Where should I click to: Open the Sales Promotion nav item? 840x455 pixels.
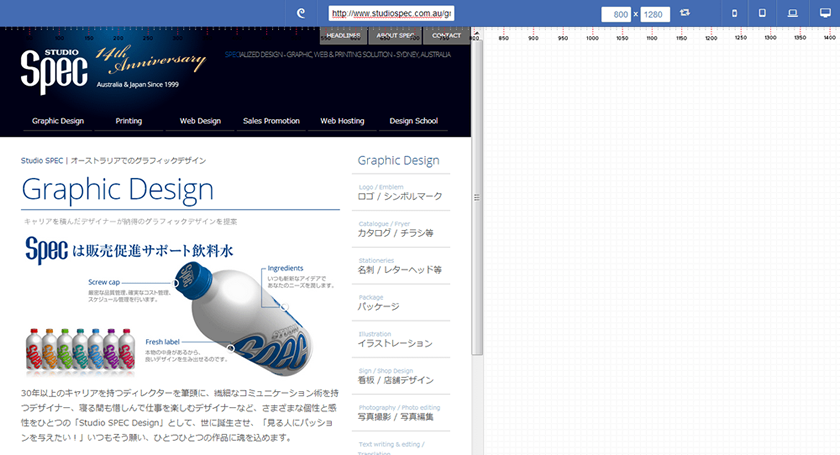tap(271, 121)
